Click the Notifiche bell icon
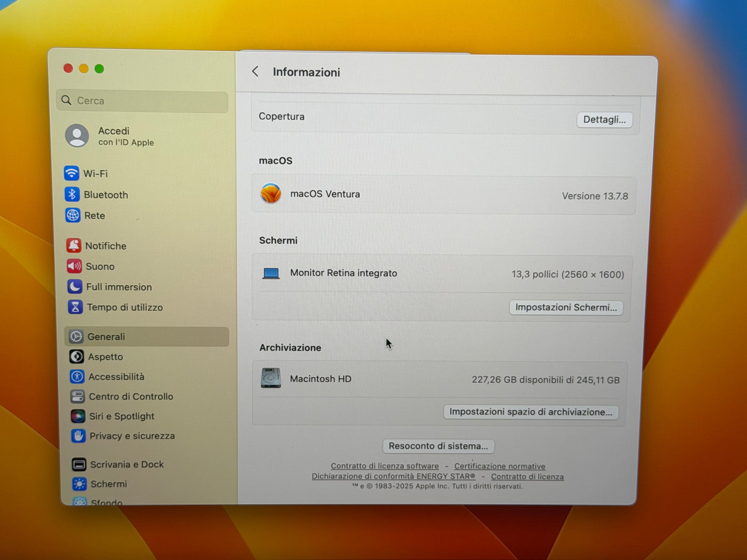The height and width of the screenshot is (560, 747). (x=74, y=245)
